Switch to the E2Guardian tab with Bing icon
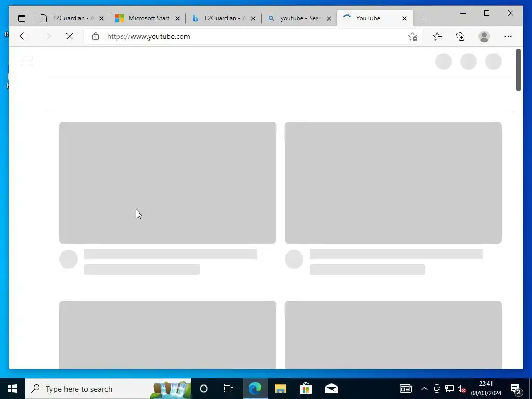 (x=224, y=18)
